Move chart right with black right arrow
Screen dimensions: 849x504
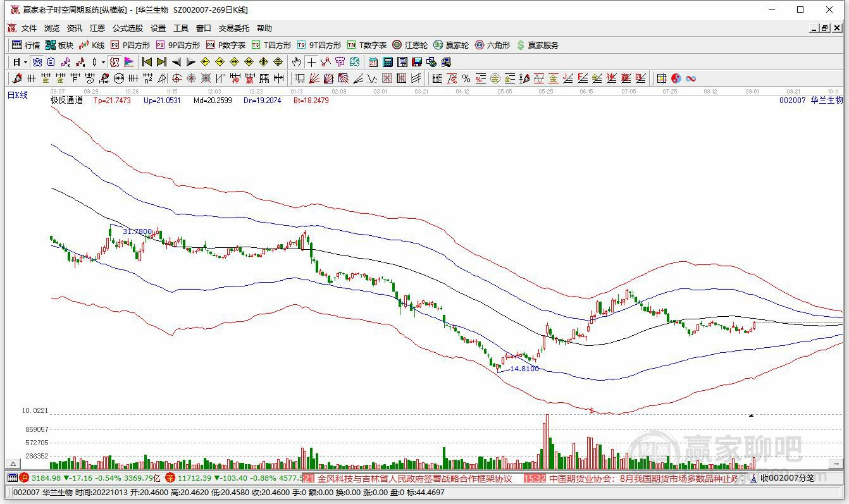pyautogui.click(x=191, y=62)
